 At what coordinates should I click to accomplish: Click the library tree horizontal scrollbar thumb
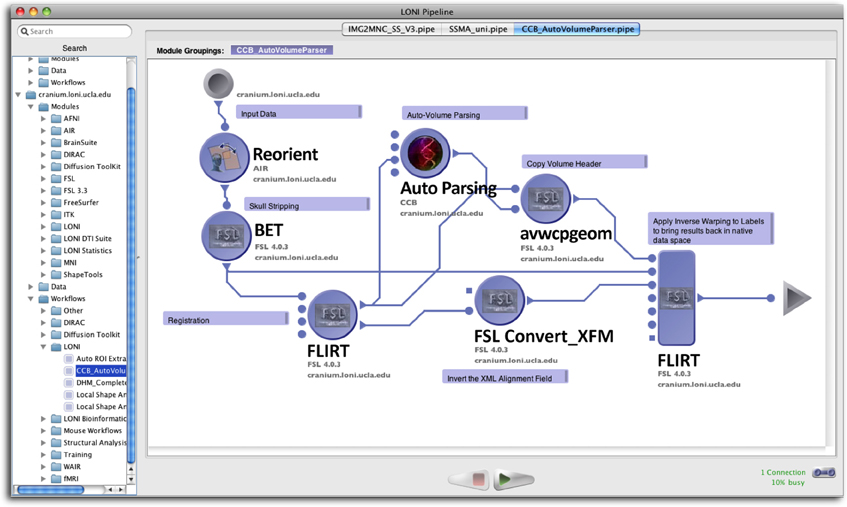point(50,490)
